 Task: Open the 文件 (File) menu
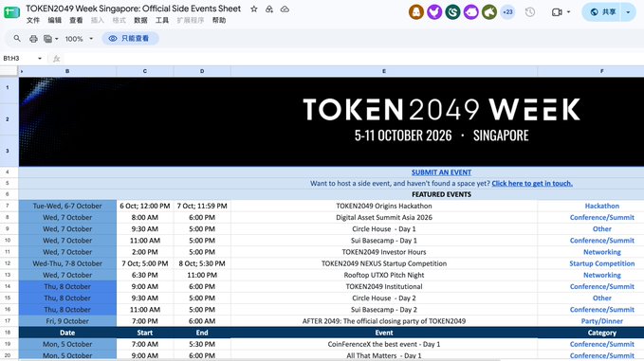pyautogui.click(x=33, y=20)
